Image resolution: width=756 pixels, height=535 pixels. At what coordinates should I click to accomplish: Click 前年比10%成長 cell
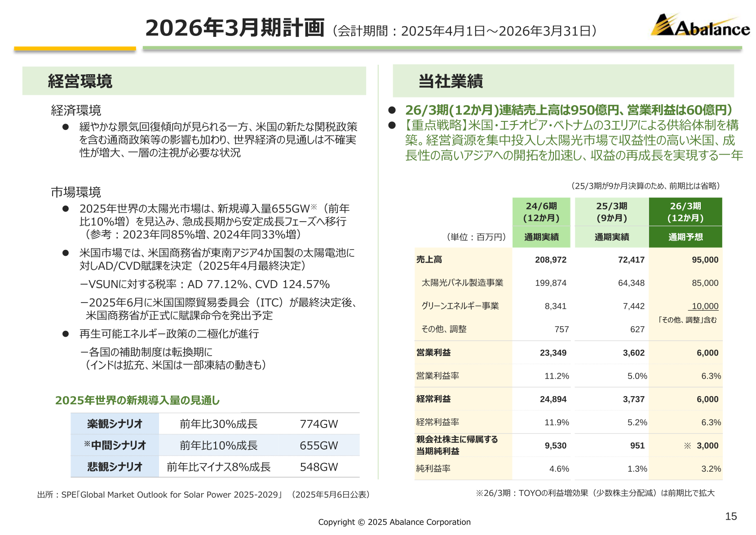(219, 446)
